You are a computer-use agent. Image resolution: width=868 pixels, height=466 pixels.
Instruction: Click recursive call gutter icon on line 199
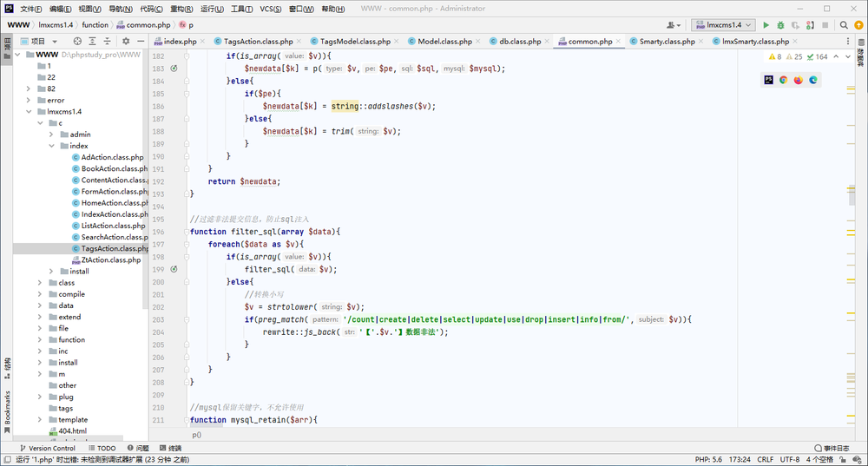[174, 269]
